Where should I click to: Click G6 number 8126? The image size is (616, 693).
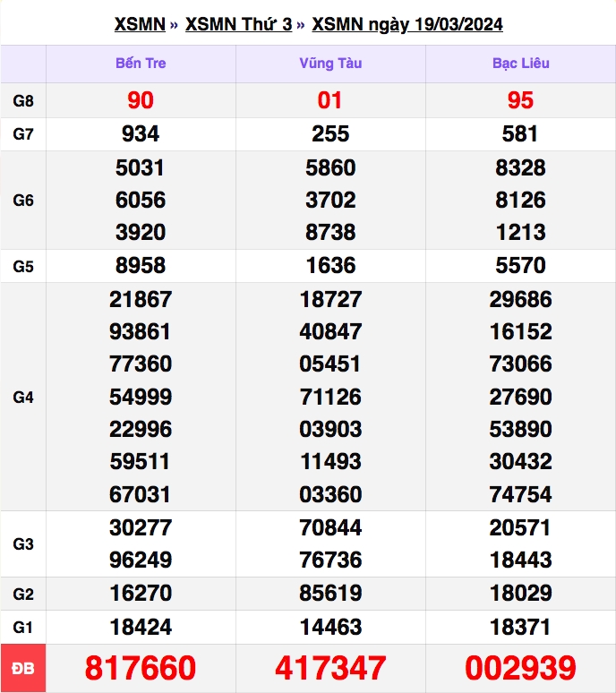520,201
